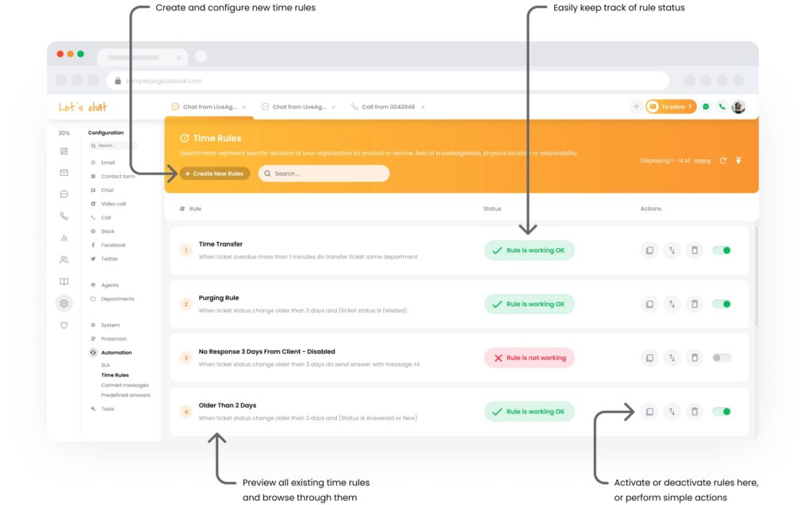Refresh the Time Rules list
This screenshot has width=812, height=505.
coord(722,160)
